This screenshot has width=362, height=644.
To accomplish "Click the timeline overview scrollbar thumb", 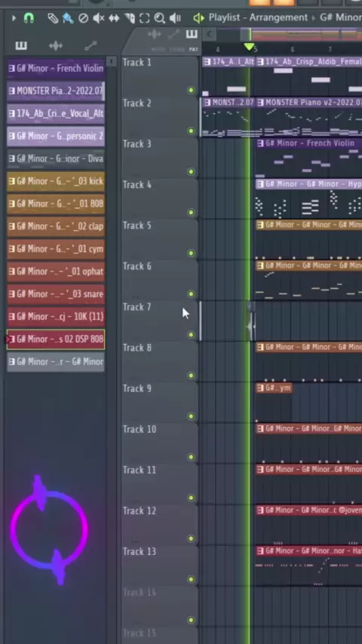I will point(246,34).
